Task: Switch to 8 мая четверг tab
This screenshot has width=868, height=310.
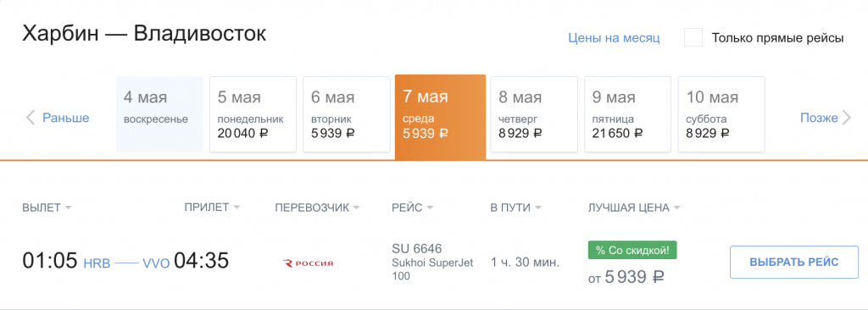Action: pyautogui.click(x=534, y=114)
